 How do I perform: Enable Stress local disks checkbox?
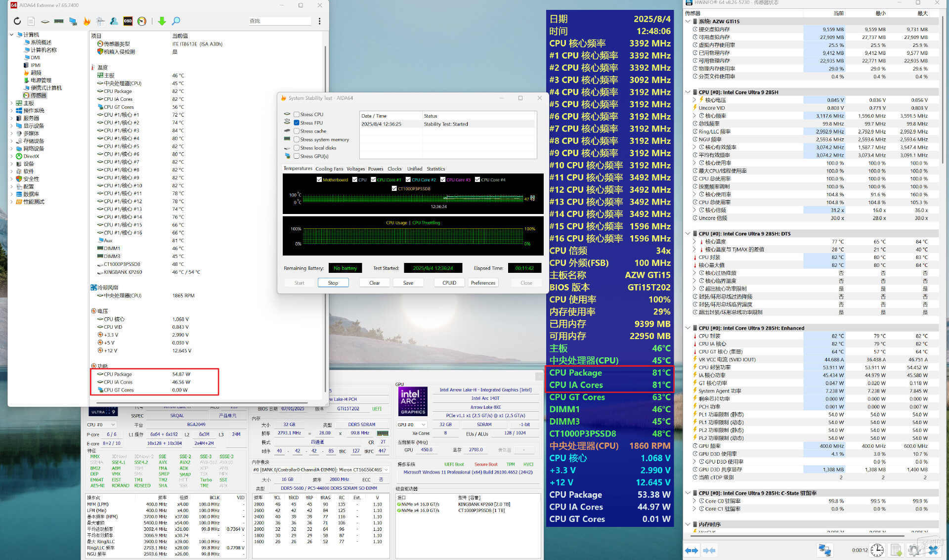pyautogui.click(x=297, y=148)
